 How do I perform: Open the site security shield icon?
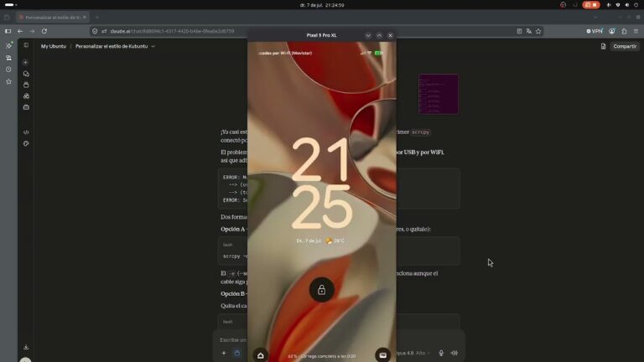point(95,31)
